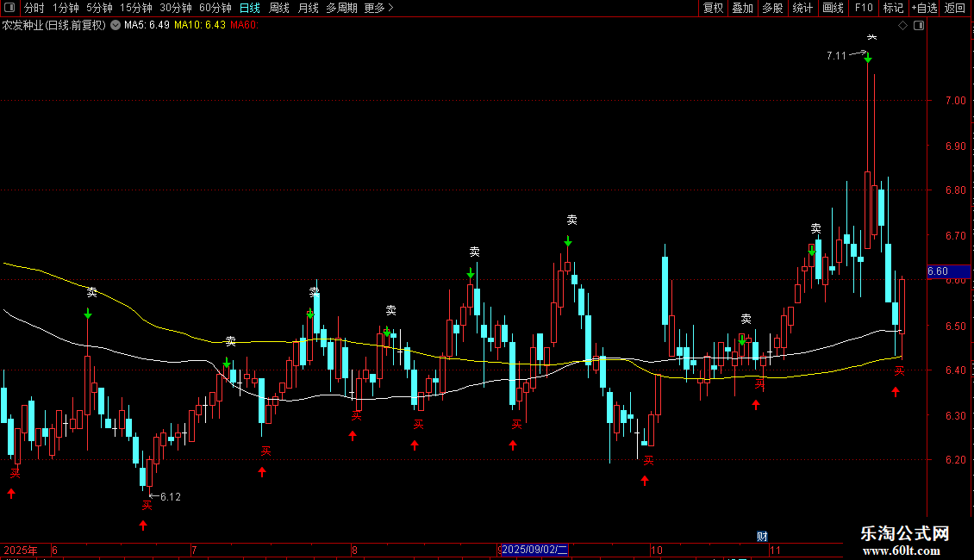974x560 pixels.
Task: Click the last red 买 signal near 6.40
Action: click(x=899, y=371)
